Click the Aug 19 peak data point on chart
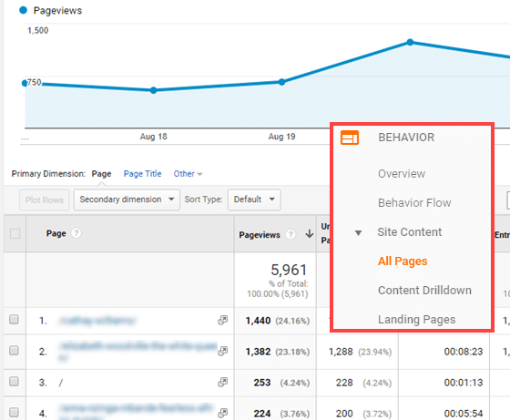510x420 pixels. point(282,82)
